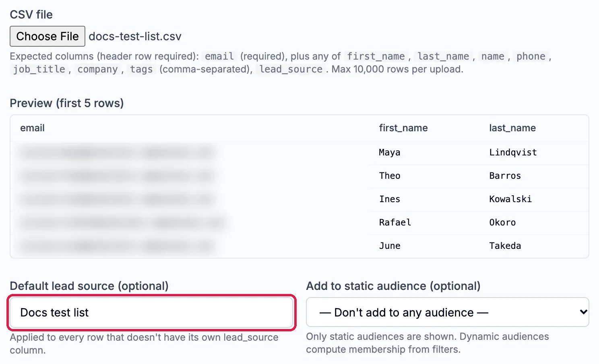Click the Add to static audience label
Viewport: 599px width, 364px height.
[x=393, y=286]
